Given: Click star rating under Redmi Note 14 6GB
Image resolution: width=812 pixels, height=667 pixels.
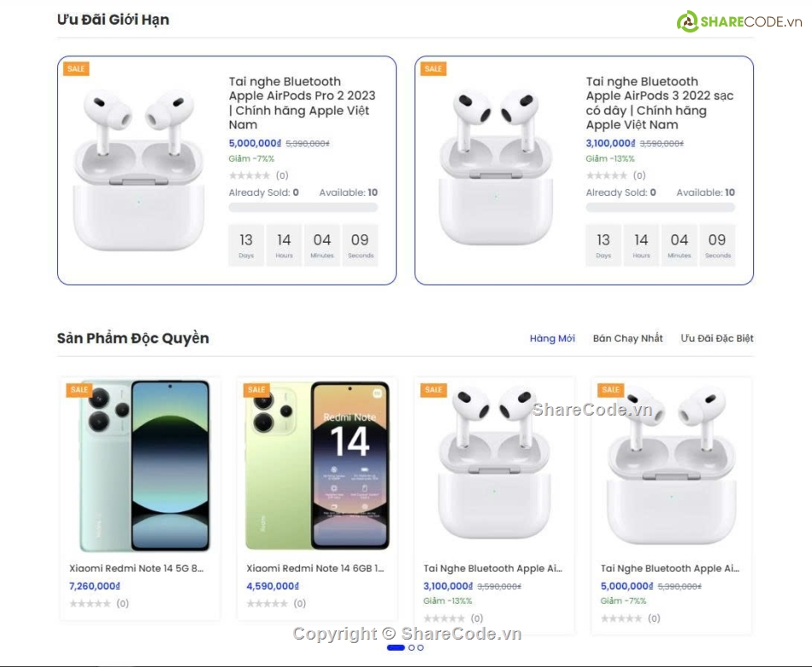Looking at the screenshot, I should coord(267,604).
